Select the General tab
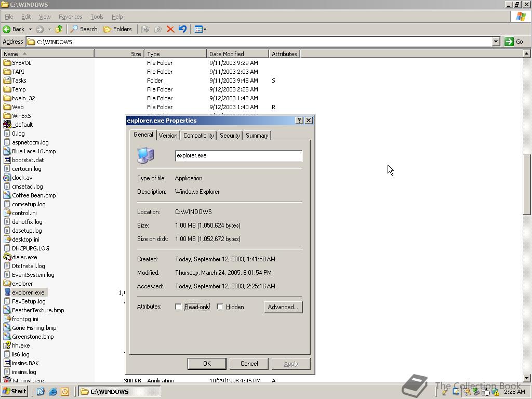Screen dimensions: 532x399 pyautogui.click(x=143, y=135)
